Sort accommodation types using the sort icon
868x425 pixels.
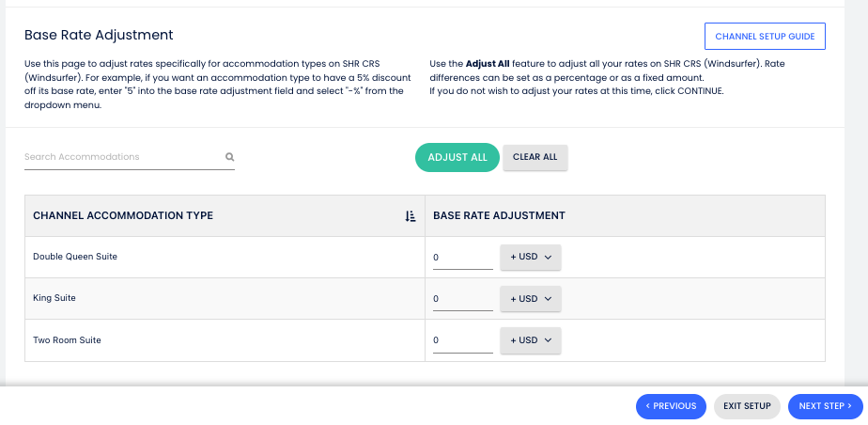410,216
